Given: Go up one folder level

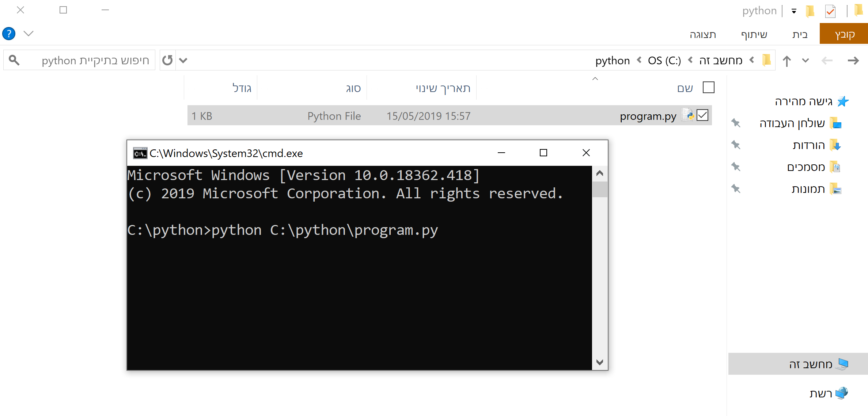Looking at the screenshot, I should point(786,61).
